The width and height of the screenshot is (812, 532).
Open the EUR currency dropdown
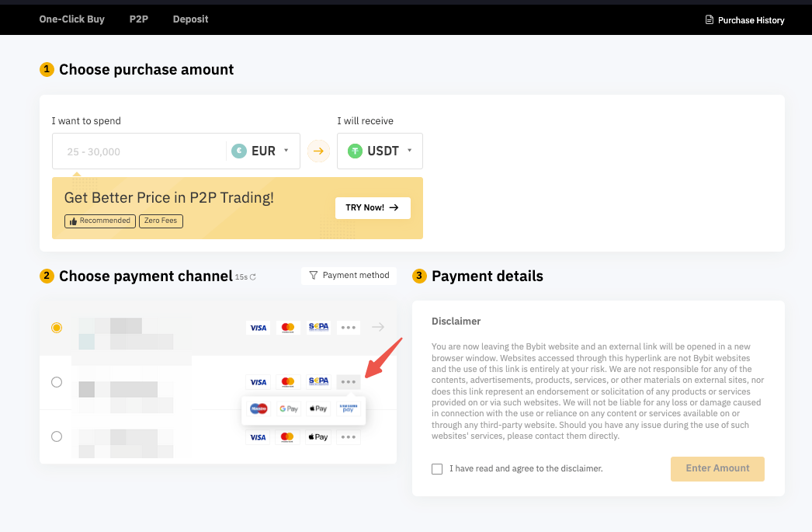coord(262,151)
